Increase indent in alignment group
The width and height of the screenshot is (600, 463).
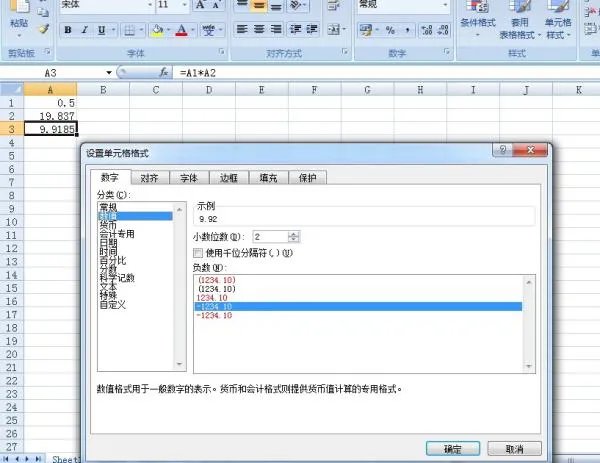[x=312, y=29]
